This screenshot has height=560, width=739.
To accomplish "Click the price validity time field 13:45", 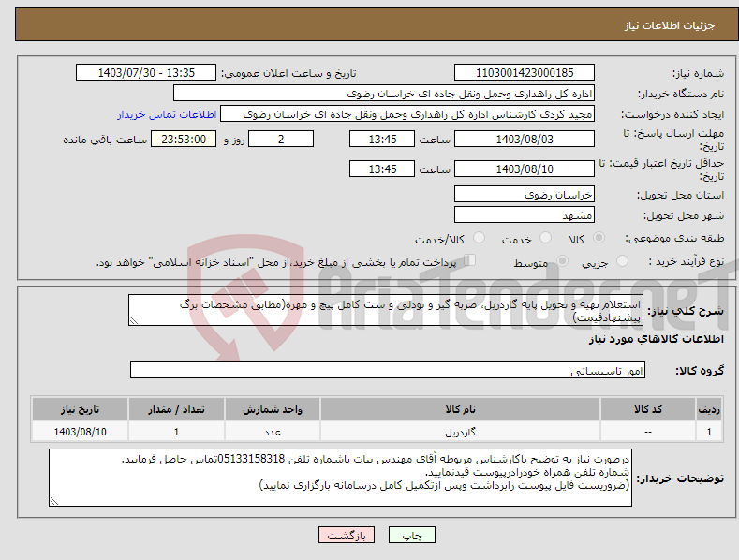I will (382, 169).
